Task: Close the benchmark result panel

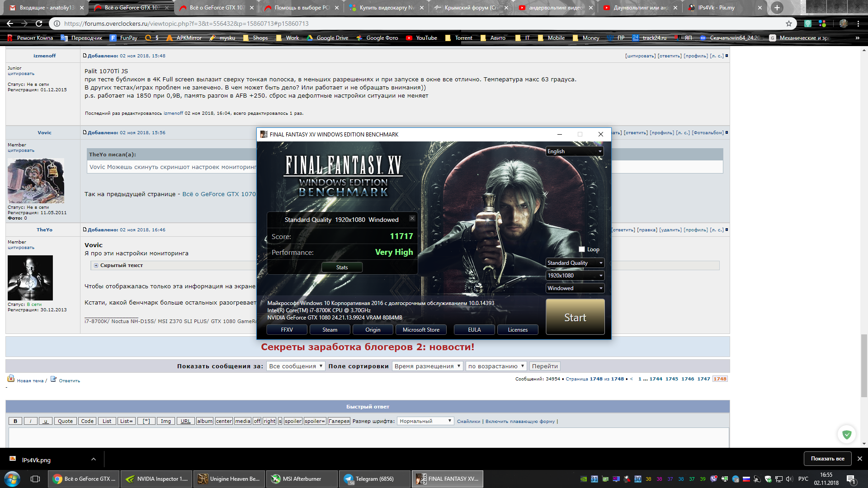Action: point(412,218)
